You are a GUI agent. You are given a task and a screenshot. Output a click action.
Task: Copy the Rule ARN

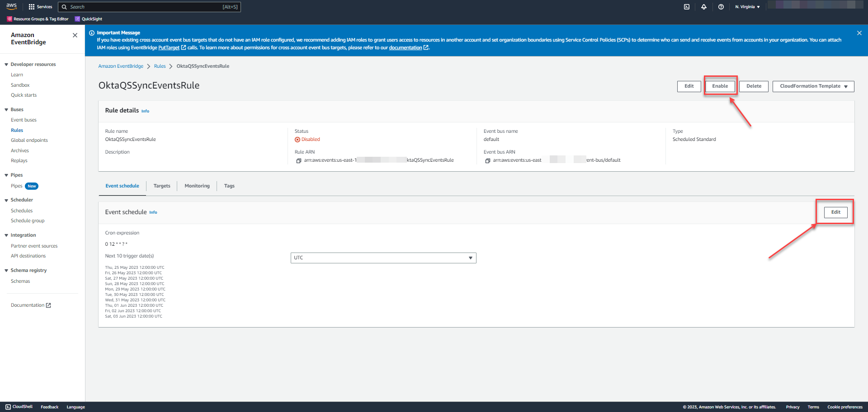click(298, 160)
